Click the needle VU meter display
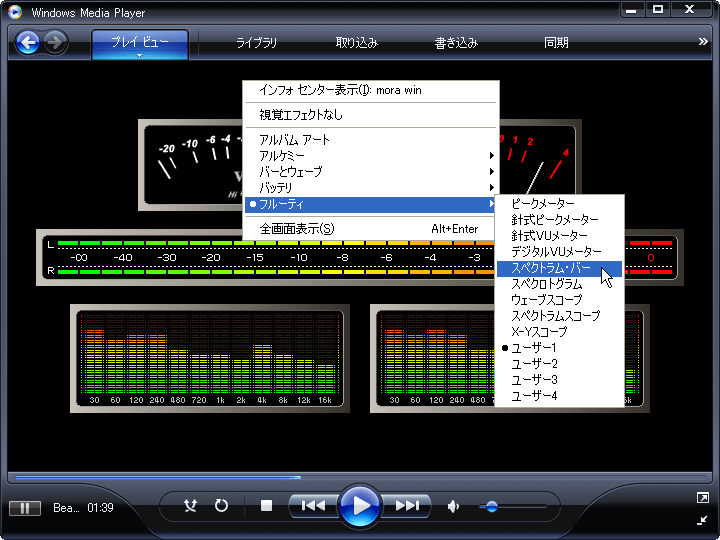The width and height of the screenshot is (720, 540). tap(191, 165)
